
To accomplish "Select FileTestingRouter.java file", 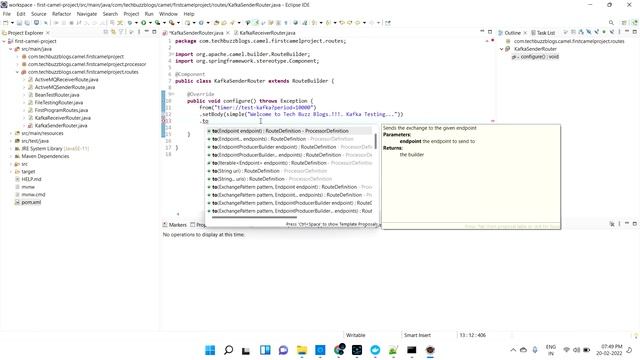I will pyautogui.click(x=59, y=102).
